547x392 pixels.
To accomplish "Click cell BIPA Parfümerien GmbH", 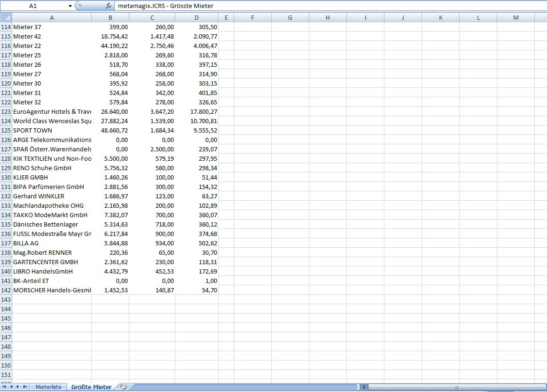I will [52, 187].
